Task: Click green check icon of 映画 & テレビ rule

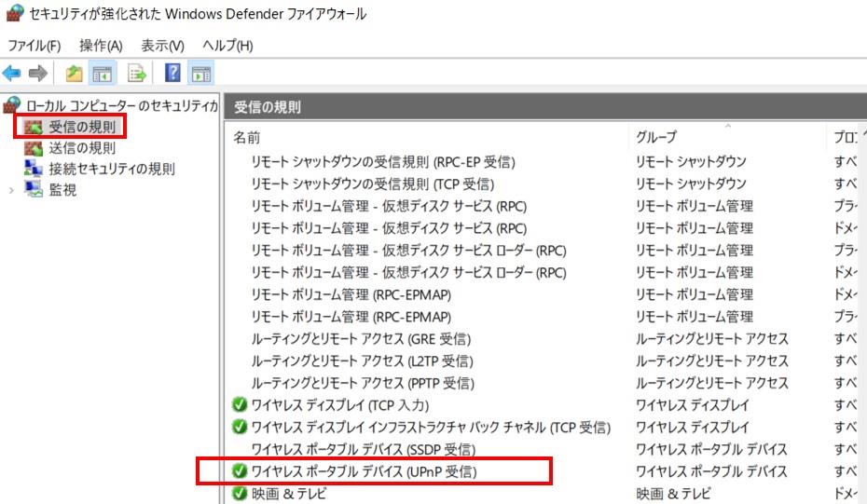Action: click(240, 493)
